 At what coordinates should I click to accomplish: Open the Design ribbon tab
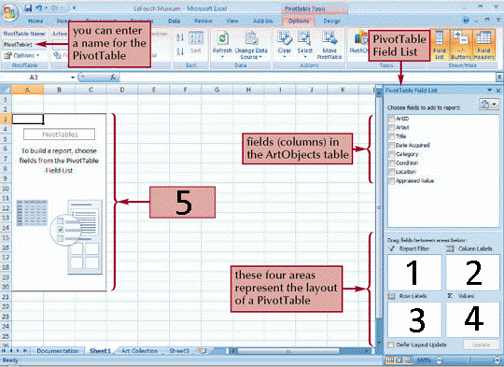332,21
